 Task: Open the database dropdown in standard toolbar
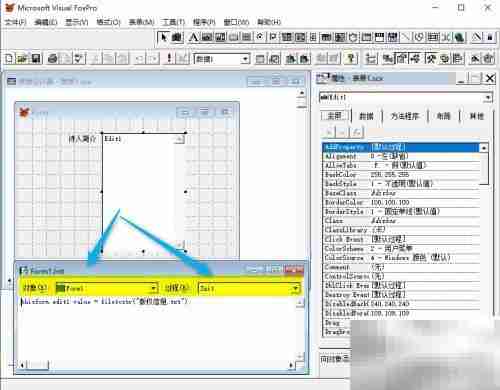pyautogui.click(x=245, y=59)
